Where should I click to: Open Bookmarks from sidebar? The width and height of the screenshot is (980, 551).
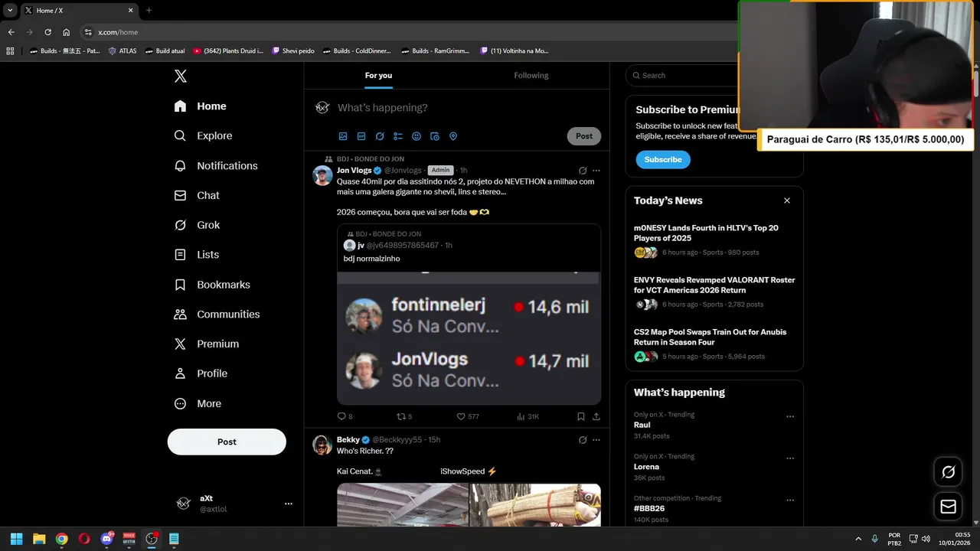(211, 285)
